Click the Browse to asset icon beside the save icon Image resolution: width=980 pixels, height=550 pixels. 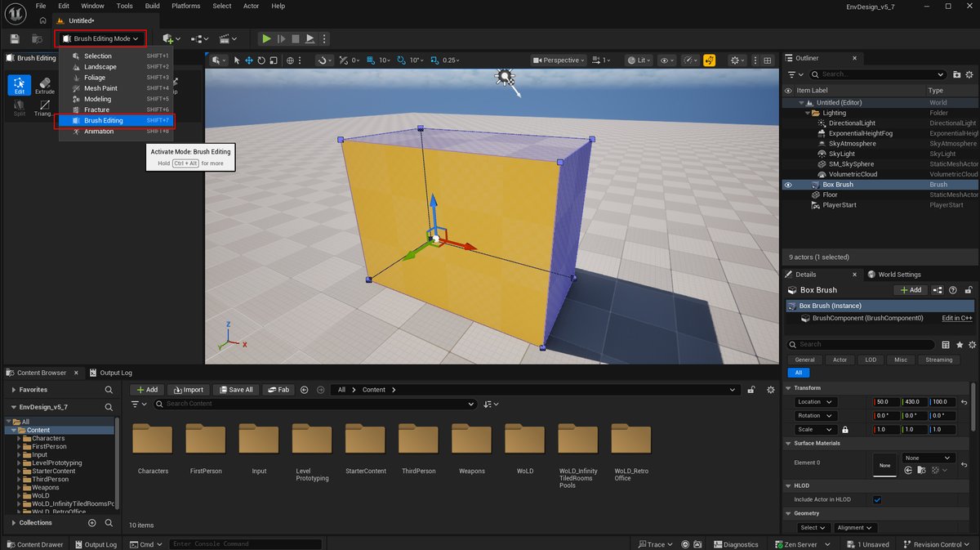[x=37, y=38]
